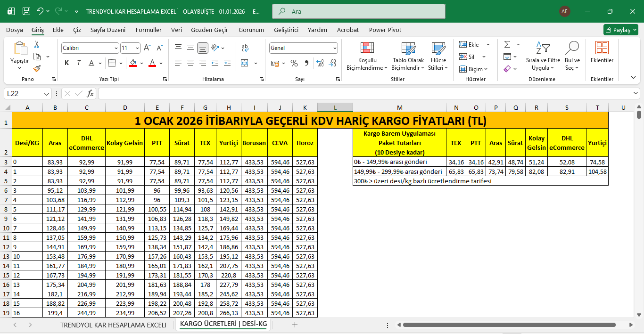Image resolution: width=644 pixels, height=334 pixels.
Task: Toggle bold (K) formatting
Action: (66, 63)
